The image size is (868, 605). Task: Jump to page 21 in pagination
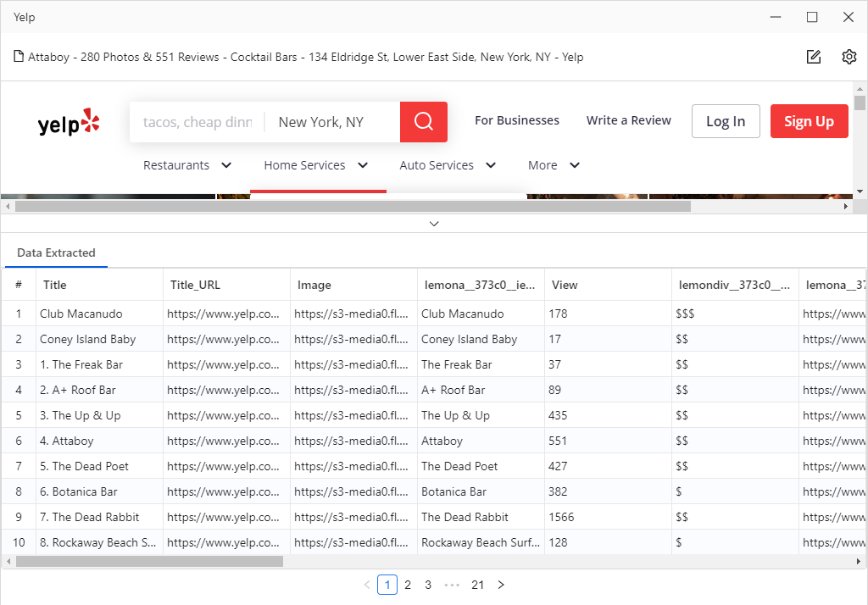click(x=477, y=585)
